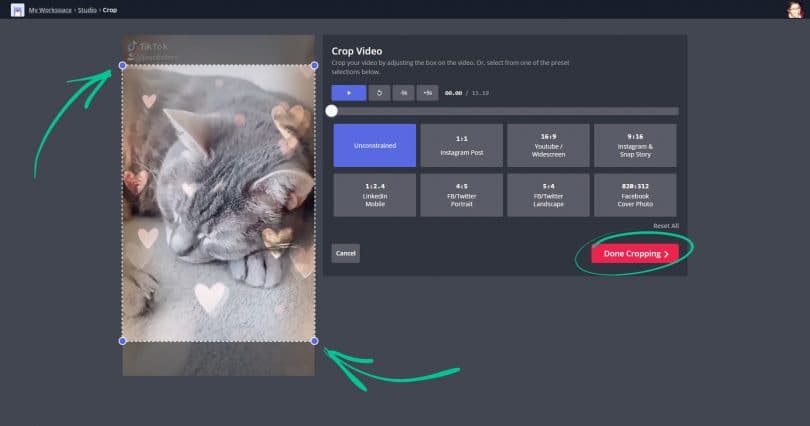Play the video preview
The image size is (810, 426).
(349, 93)
